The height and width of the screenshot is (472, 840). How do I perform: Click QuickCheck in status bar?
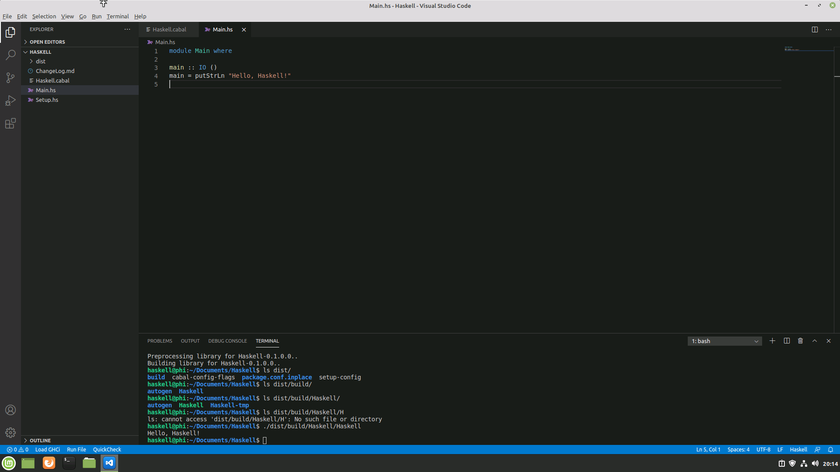coord(107,449)
